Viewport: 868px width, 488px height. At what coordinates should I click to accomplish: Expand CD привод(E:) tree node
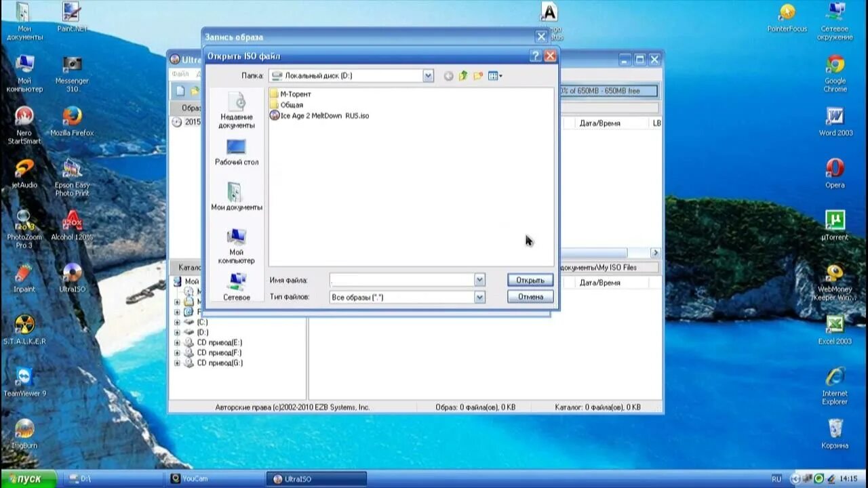[177, 343]
